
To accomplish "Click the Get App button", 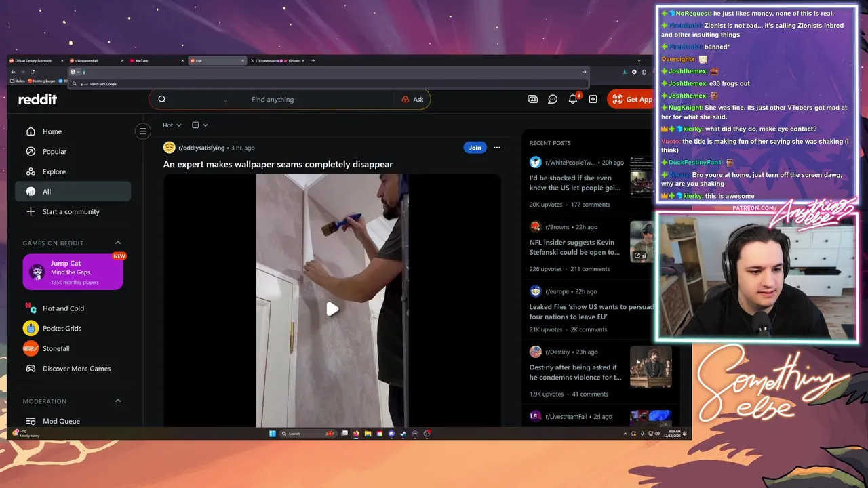I will (631, 99).
